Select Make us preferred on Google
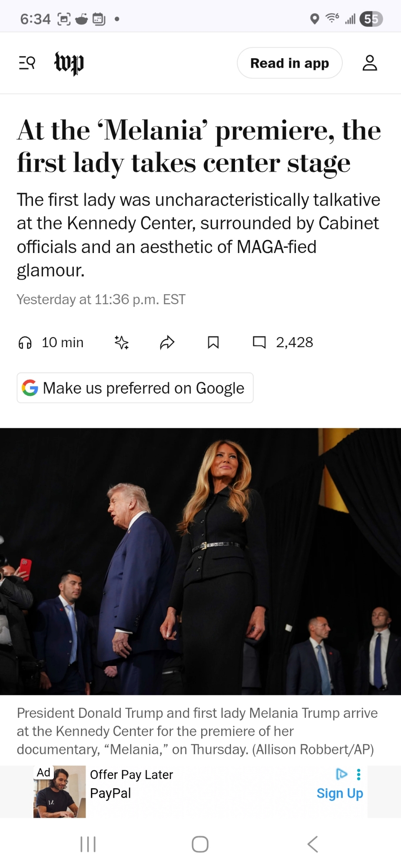The image size is (401, 868). pyautogui.click(x=135, y=388)
